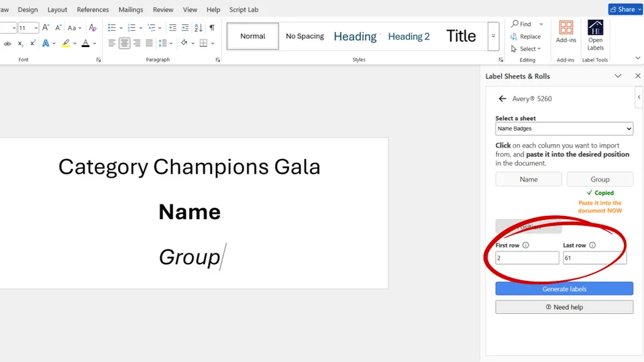Open the Layout tab
This screenshot has height=362, width=644.
pos(57,9)
